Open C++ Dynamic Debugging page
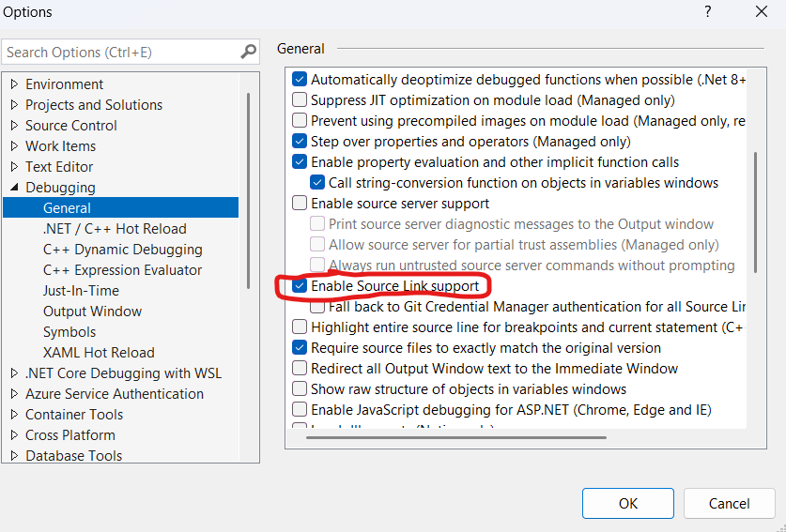 point(123,249)
